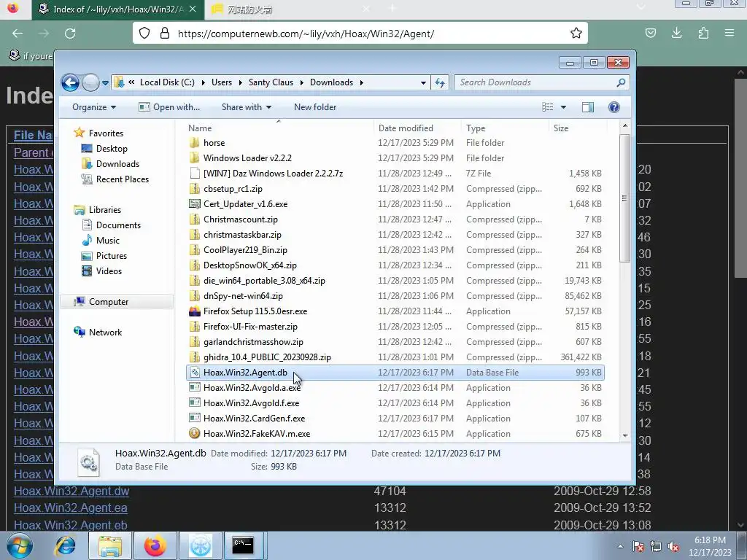Select christmastaskbar.zip file name

click(x=242, y=235)
